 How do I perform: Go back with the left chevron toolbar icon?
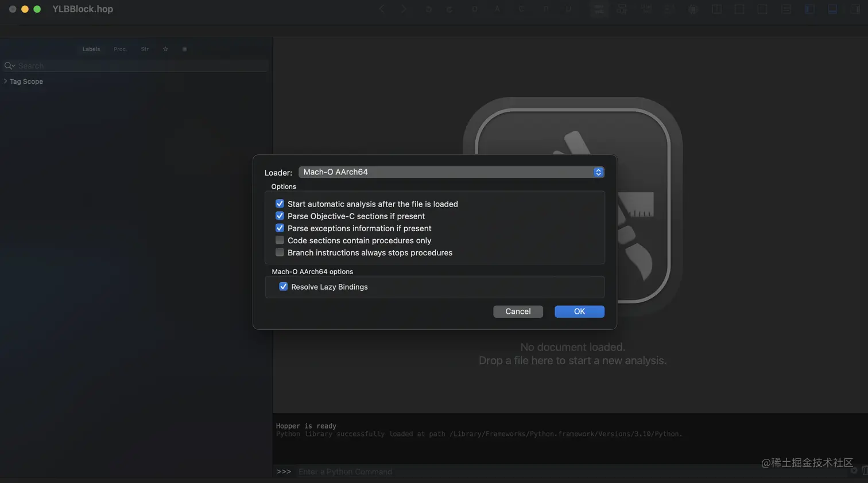(382, 9)
